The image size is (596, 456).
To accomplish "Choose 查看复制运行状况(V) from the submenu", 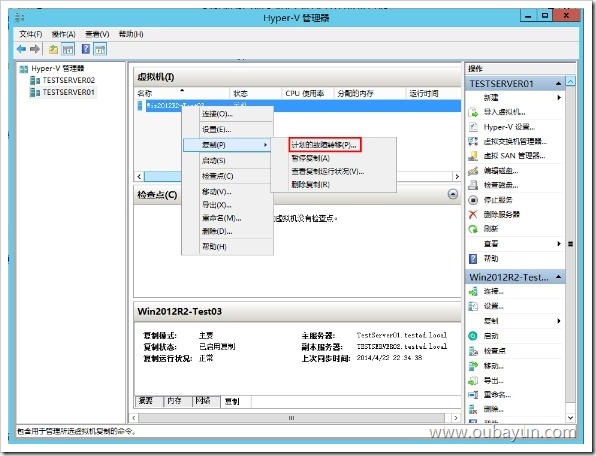I will pyautogui.click(x=333, y=171).
